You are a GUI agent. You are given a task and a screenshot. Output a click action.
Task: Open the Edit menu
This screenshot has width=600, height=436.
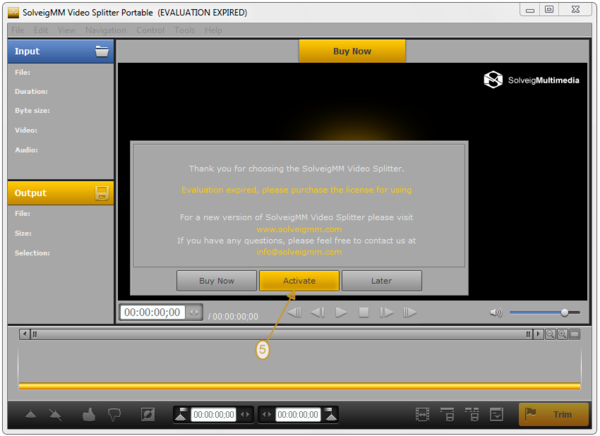click(x=41, y=30)
